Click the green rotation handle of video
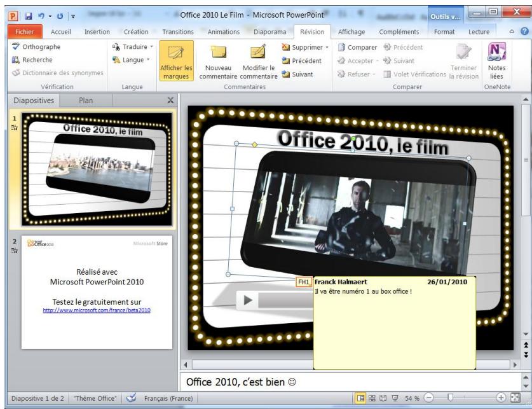Image resolution: width=532 pixels, height=409 pixels. point(353,139)
